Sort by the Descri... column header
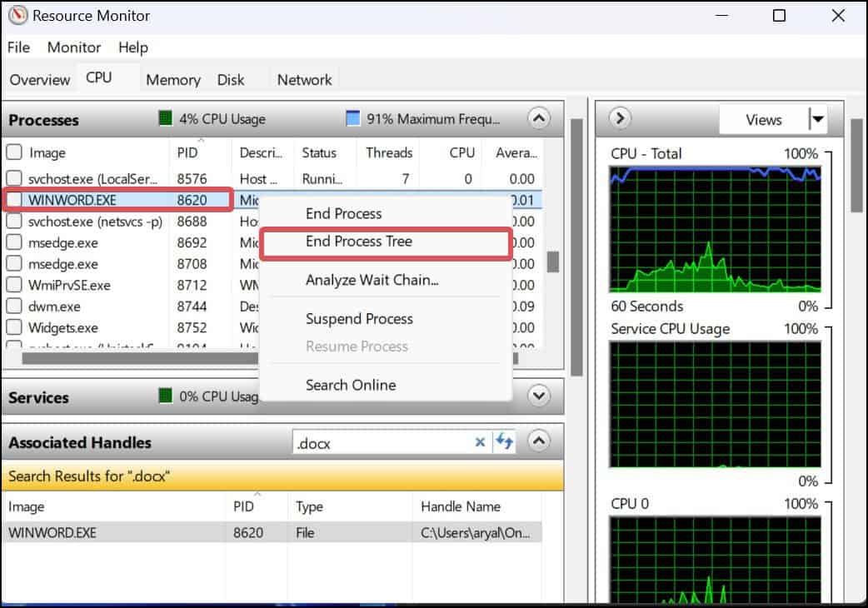Viewport: 868px width, 608px height. pos(263,152)
